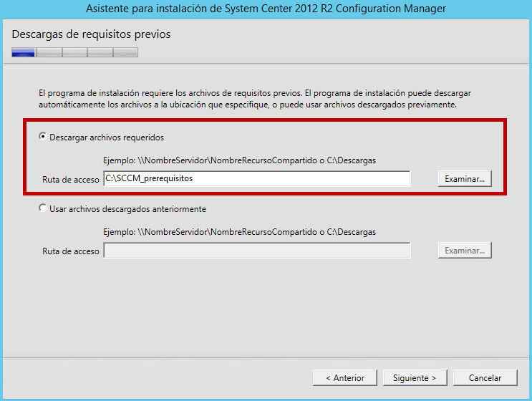Proceed with the Siguiente button
The height and width of the screenshot is (401, 532).
415,377
